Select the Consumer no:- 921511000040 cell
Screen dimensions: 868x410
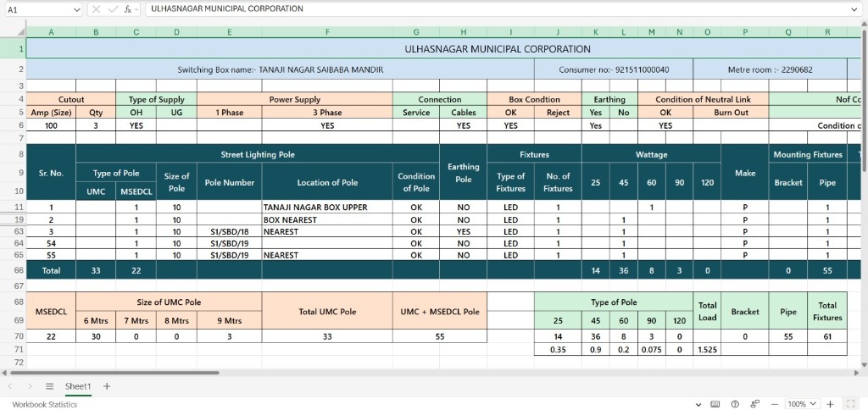614,69
